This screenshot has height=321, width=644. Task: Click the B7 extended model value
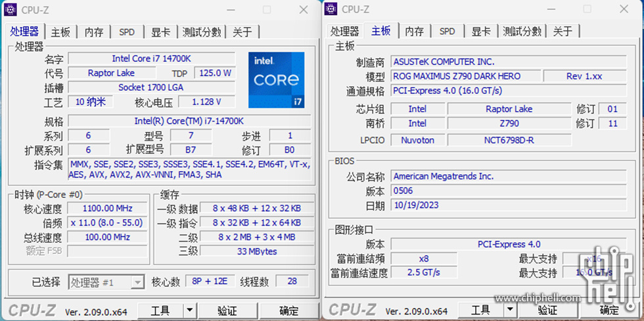click(191, 149)
